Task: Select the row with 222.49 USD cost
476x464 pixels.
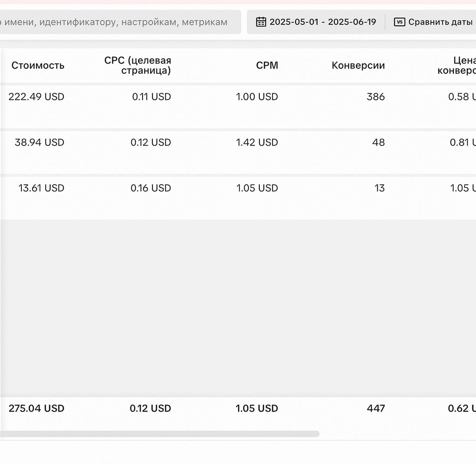Action: tap(238, 106)
